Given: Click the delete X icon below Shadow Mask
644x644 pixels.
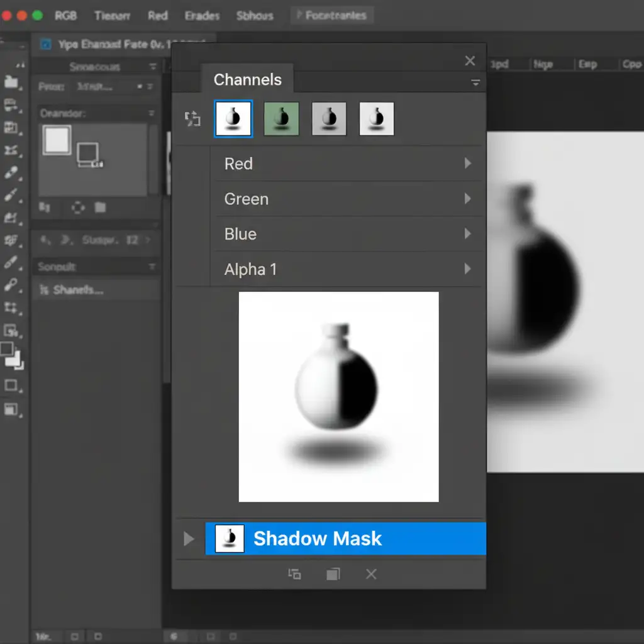Looking at the screenshot, I should [x=371, y=574].
